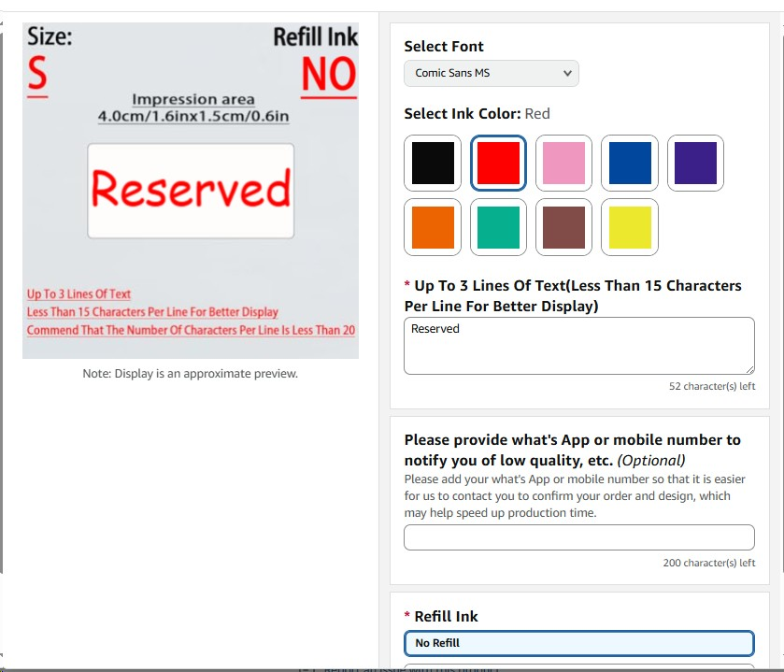Pick the teal green ink swatch
784x672 pixels.
click(498, 227)
